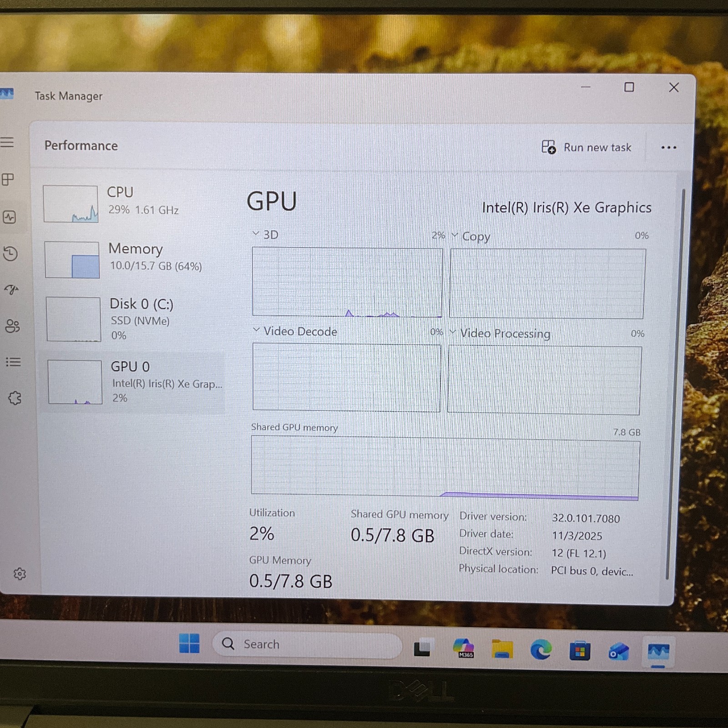Image resolution: width=728 pixels, height=728 pixels.
Task: Click the Run new task button
Action: click(x=586, y=147)
